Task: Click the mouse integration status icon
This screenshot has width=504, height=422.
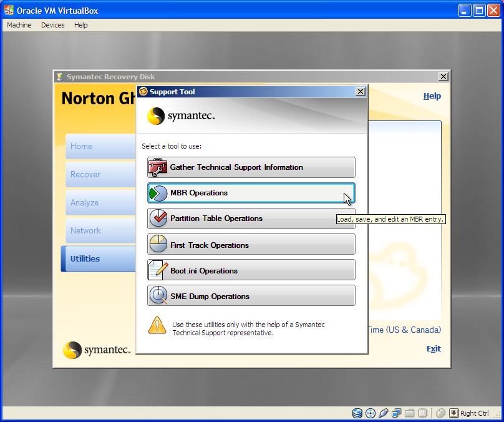Action: point(440,413)
